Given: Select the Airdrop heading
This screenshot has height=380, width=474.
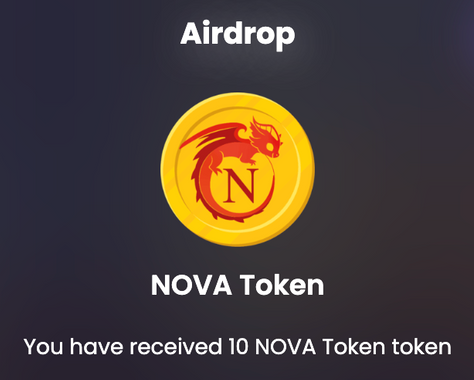Looking at the screenshot, I should tap(238, 34).
